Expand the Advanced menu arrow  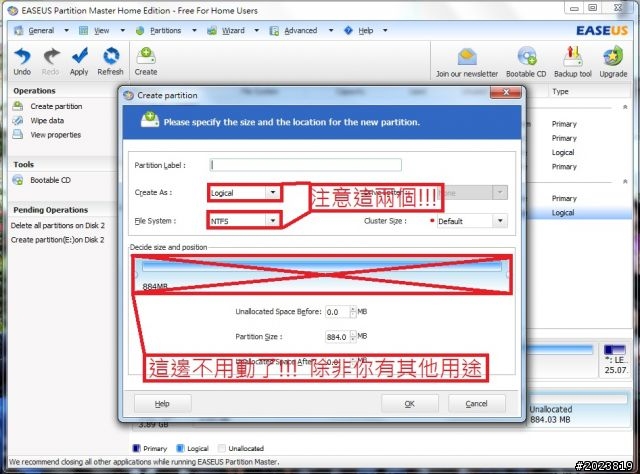pos(331,31)
